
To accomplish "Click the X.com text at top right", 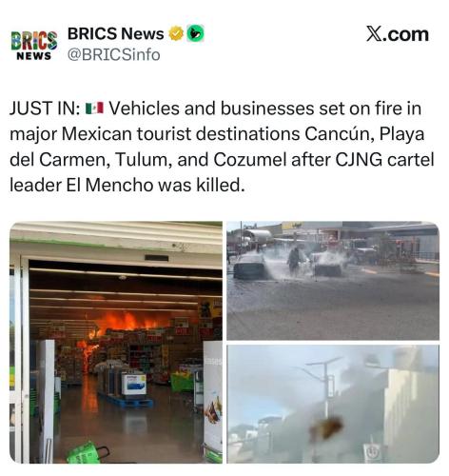I will point(398,34).
